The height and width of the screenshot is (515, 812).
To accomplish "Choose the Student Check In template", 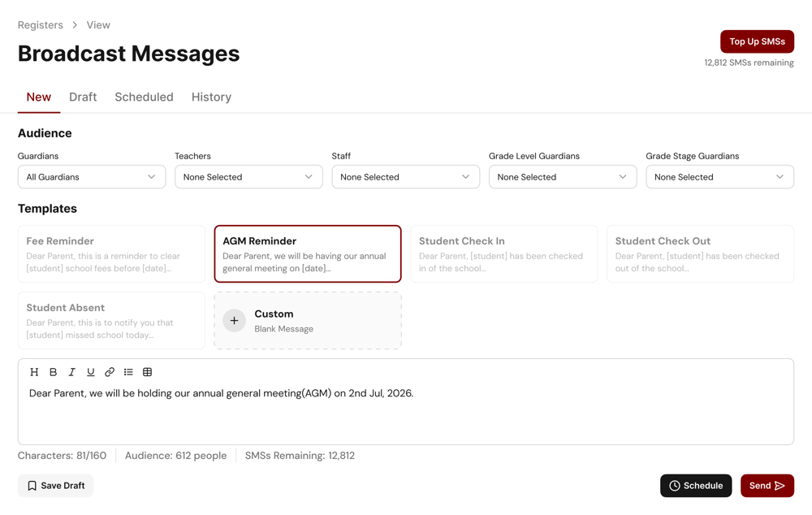I will click(x=504, y=254).
